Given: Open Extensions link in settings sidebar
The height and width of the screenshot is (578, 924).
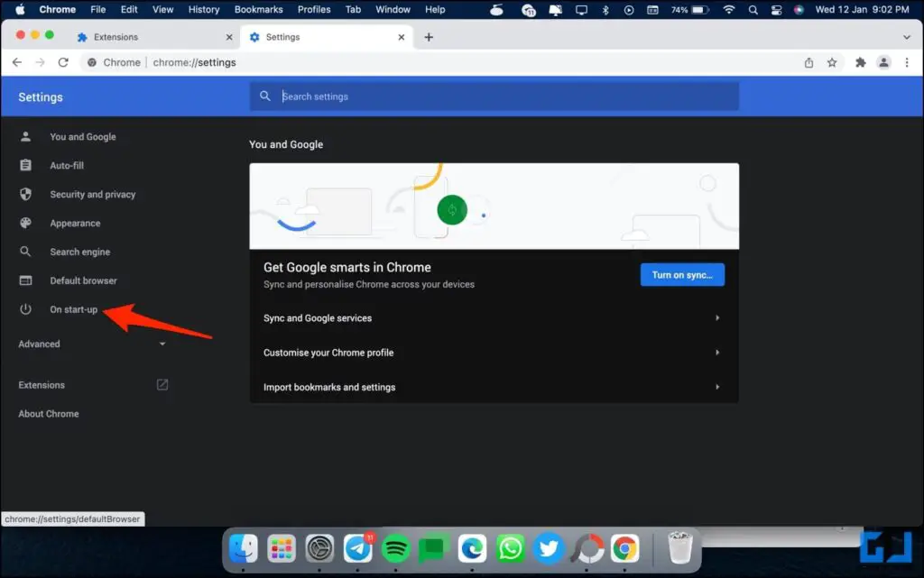Looking at the screenshot, I should pyautogui.click(x=93, y=385).
